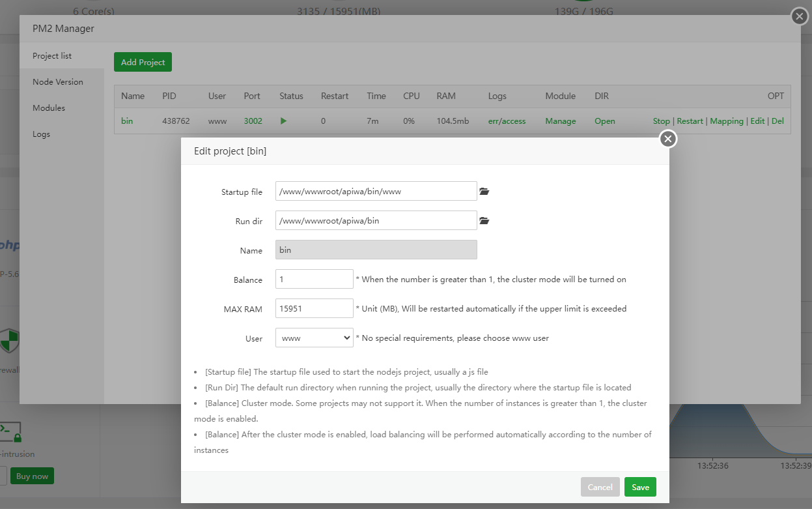
Task: Save the project edits
Action: tap(640, 487)
